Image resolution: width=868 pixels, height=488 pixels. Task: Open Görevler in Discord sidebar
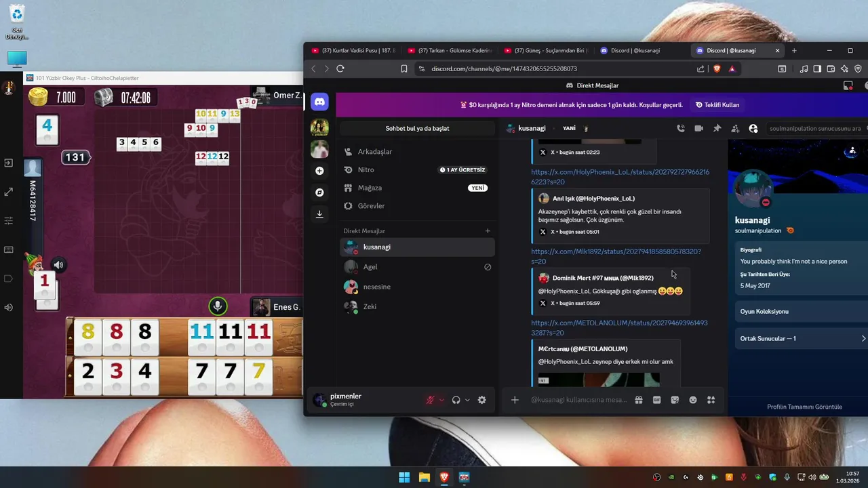pos(417,205)
